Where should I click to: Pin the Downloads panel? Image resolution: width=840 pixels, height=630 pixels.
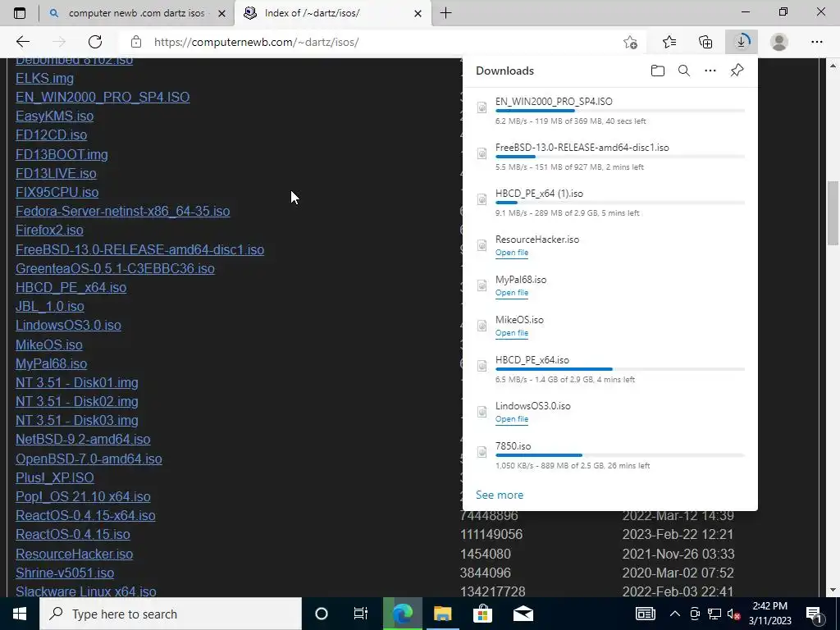[737, 71]
